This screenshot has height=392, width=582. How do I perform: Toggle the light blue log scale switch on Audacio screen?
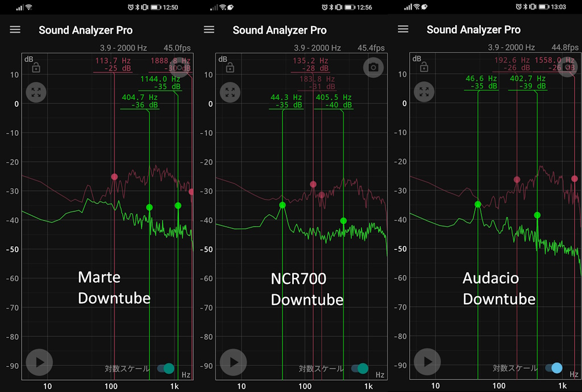click(x=554, y=368)
